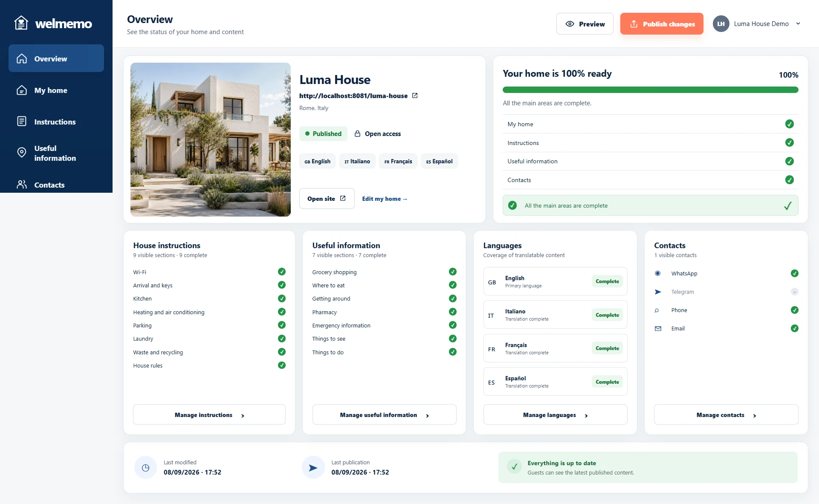Click the Preview button
This screenshot has width=819, height=504.
coord(585,24)
